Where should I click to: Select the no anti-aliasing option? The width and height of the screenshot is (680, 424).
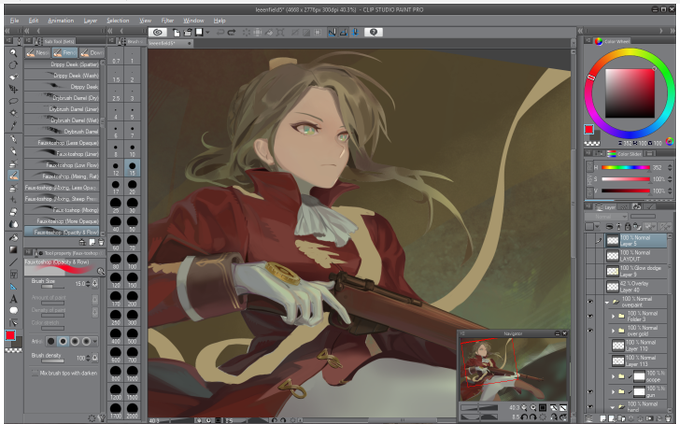pos(51,341)
